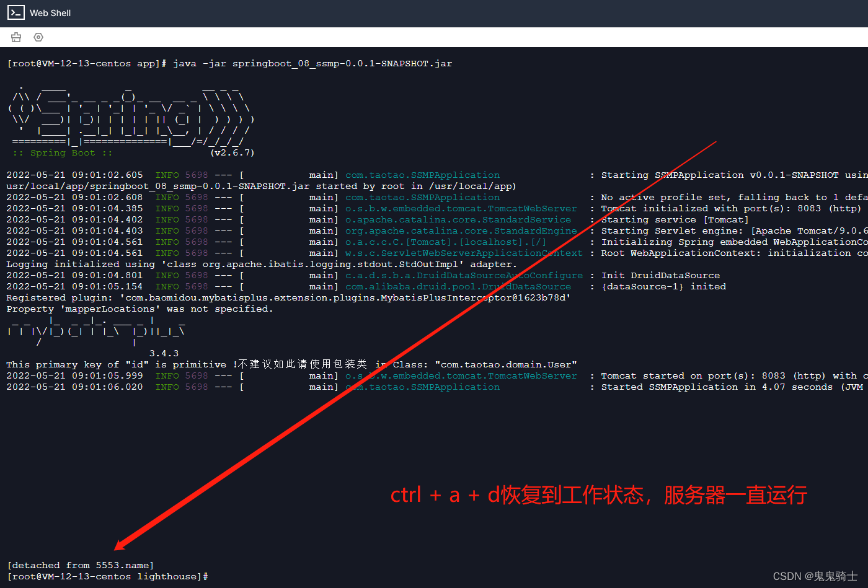Click "usr/local/app/springboot_08_ssmp" started-by-root line
This screenshot has height=588, width=868.
pos(261,186)
